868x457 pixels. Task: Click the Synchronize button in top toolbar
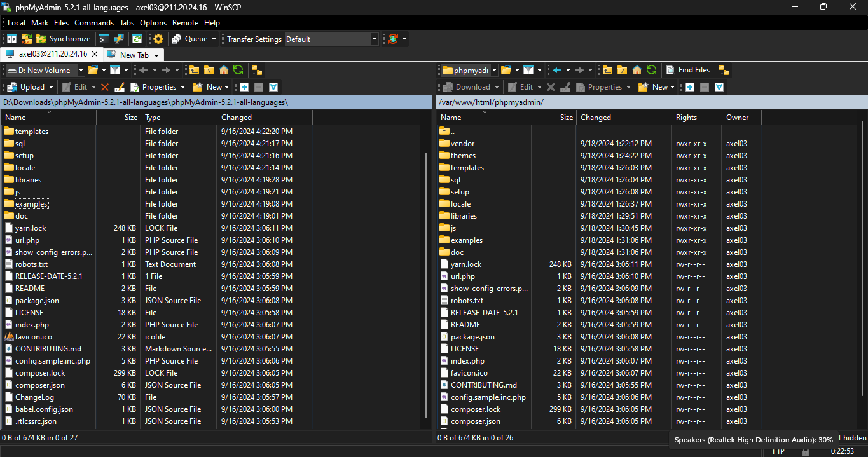pyautogui.click(x=64, y=39)
